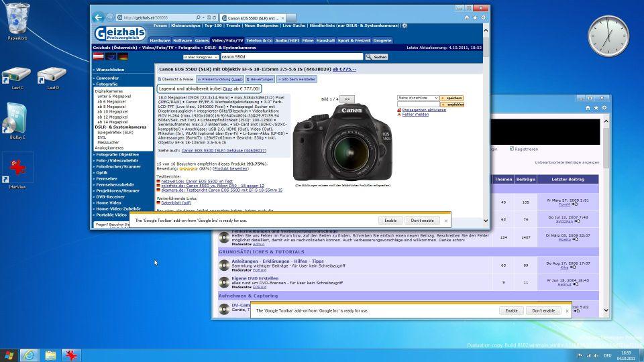Viewport: 644px width, 362px height.
Task: Open Favorites star in the Geizhals browser window
Action: tap(475, 17)
